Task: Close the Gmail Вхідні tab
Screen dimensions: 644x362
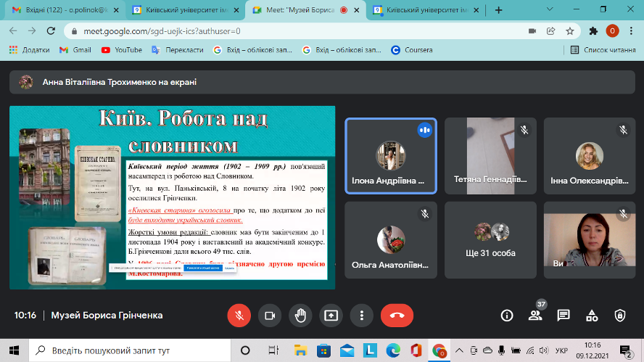Action: (116, 10)
